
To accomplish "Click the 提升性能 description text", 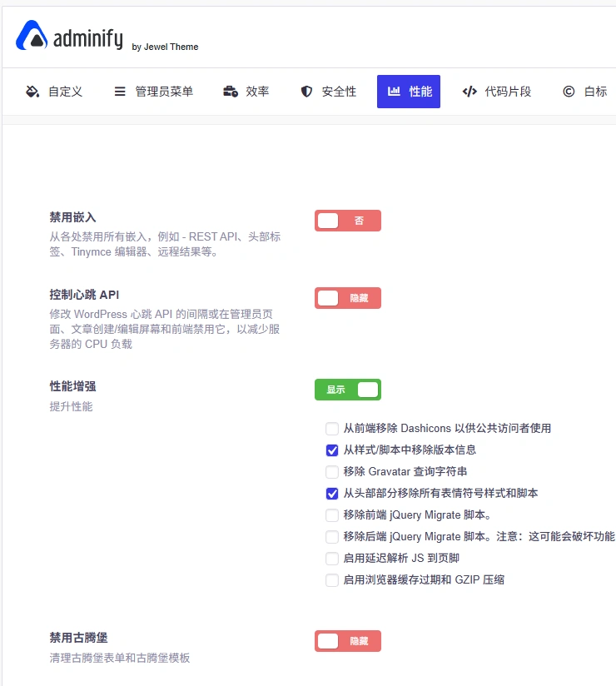I will point(71,406).
